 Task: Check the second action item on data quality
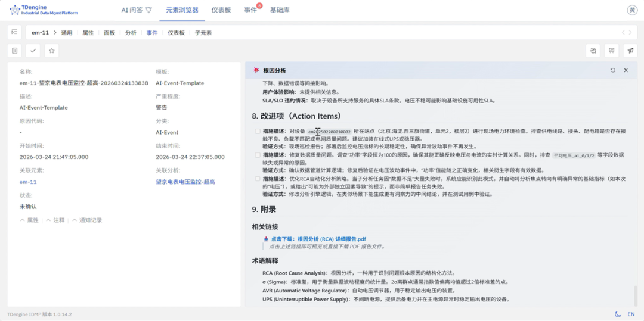[258, 155]
